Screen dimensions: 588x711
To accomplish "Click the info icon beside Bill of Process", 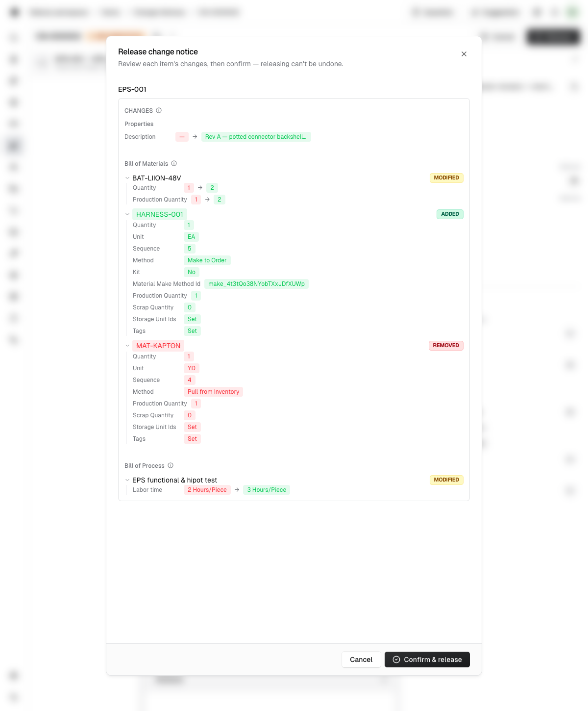I will [171, 466].
